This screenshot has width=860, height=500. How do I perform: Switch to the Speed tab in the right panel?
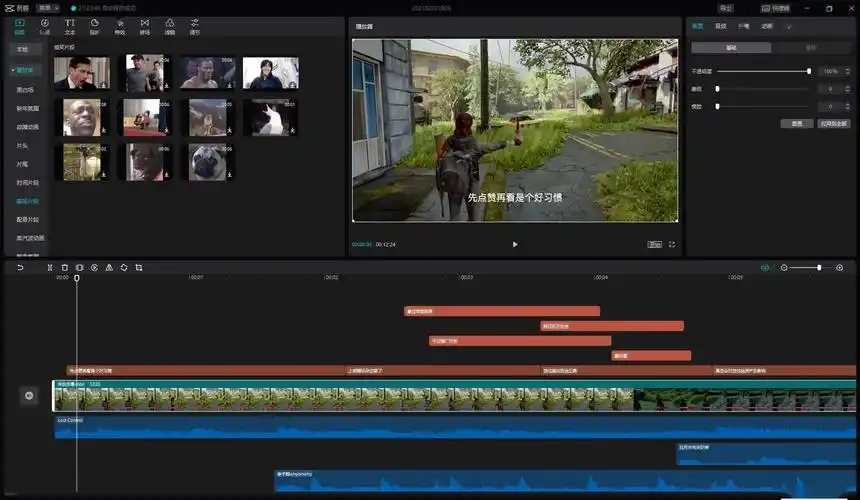tap(744, 26)
